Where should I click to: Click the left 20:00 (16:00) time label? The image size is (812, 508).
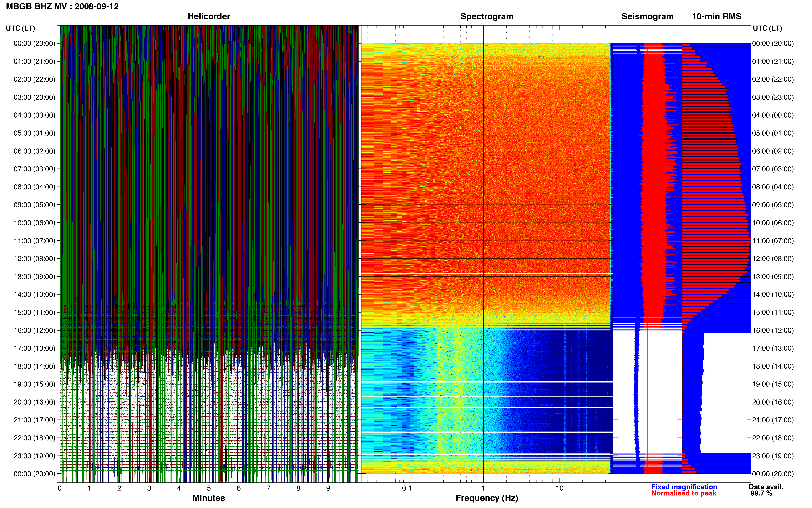[x=34, y=402]
